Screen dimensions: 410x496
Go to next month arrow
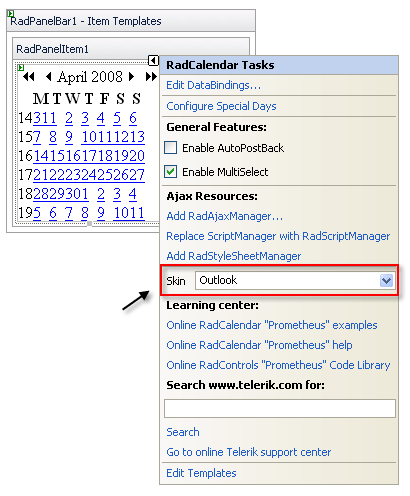(x=131, y=77)
